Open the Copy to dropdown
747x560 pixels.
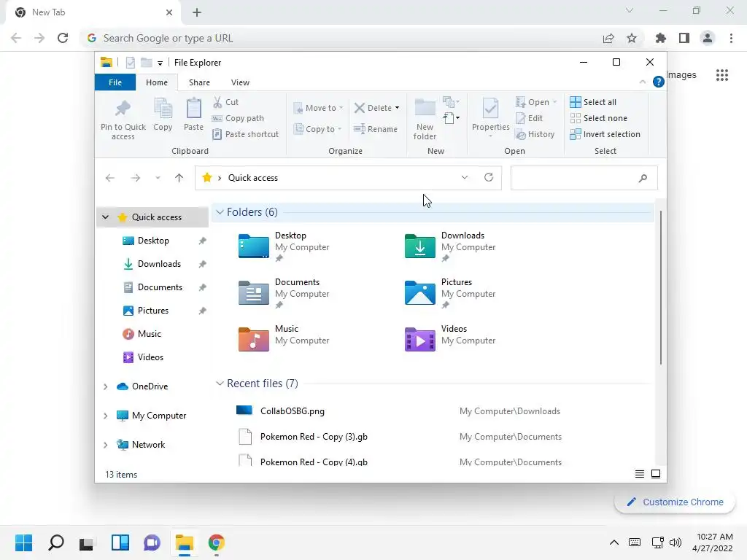pos(317,129)
